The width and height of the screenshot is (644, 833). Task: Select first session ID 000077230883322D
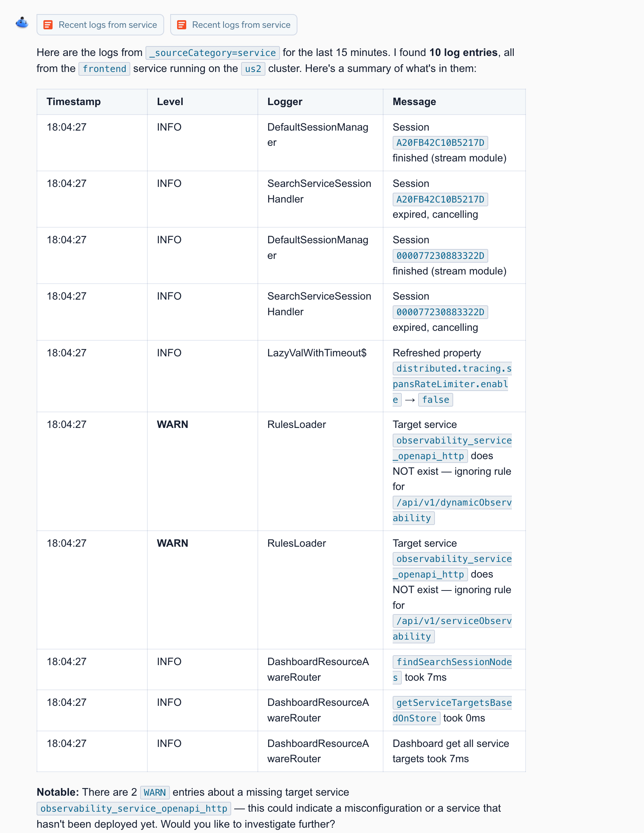click(x=440, y=255)
